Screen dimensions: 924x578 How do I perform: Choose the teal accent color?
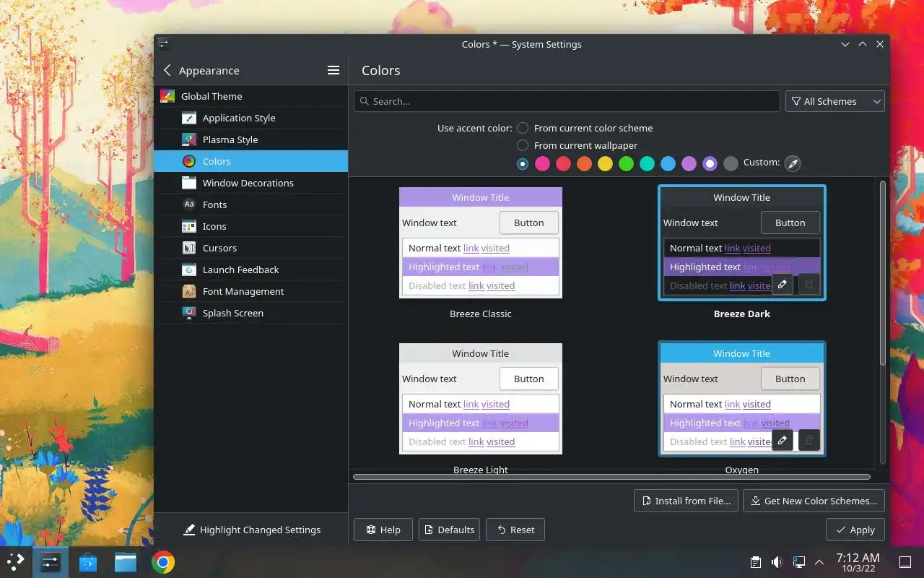pos(647,164)
